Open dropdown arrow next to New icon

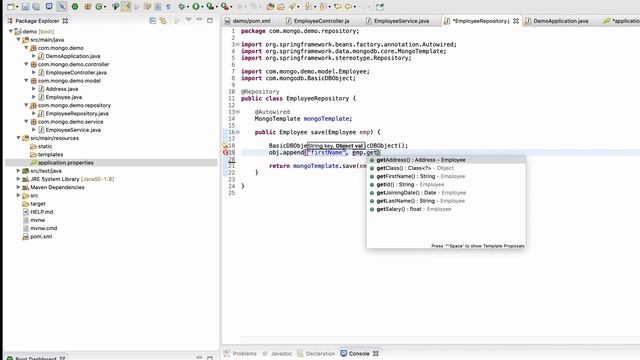(x=17, y=7)
